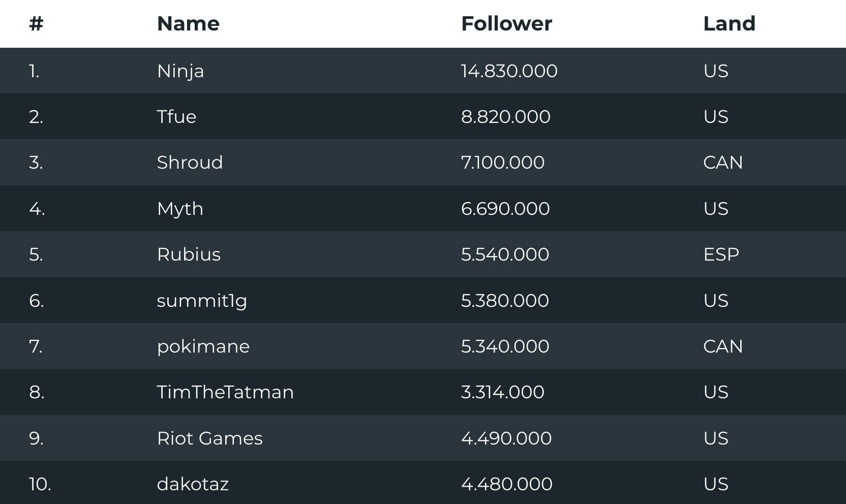Click the # column header
846x504 pixels.
pyautogui.click(x=36, y=23)
